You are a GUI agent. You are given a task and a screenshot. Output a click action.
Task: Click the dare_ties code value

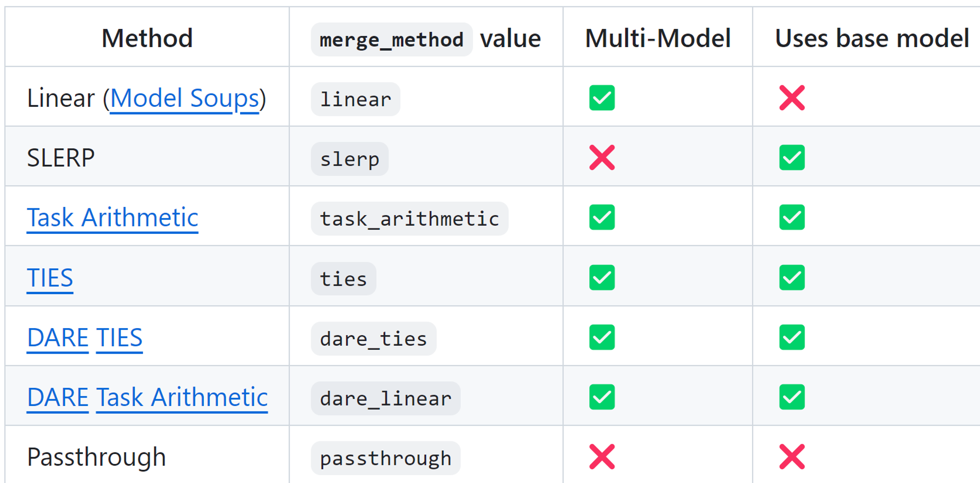coord(373,339)
